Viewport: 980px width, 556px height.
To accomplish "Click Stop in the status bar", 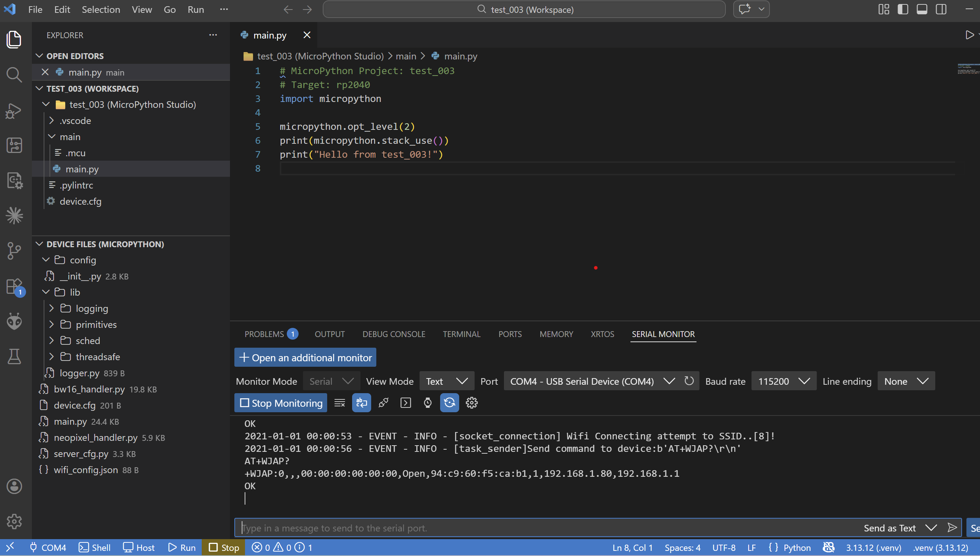I will [224, 547].
